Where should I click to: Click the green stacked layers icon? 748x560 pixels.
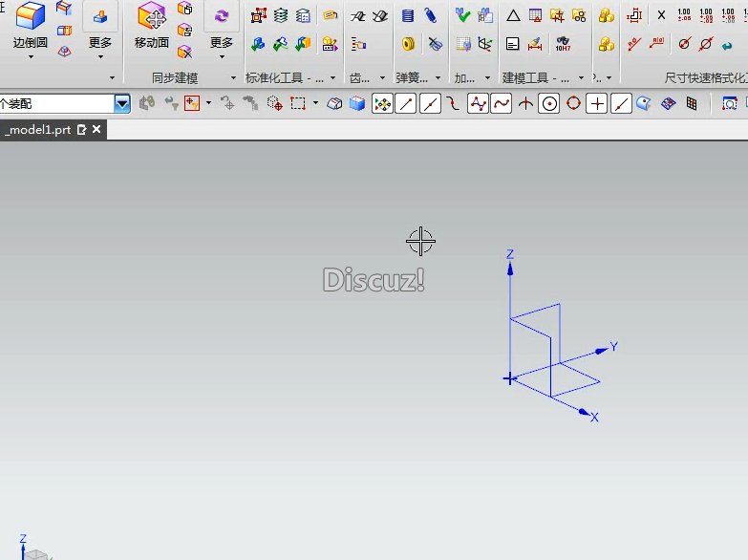click(281, 15)
